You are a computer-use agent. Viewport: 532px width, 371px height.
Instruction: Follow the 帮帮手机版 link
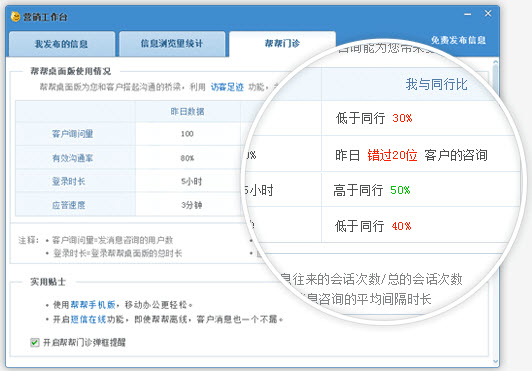pos(93,305)
